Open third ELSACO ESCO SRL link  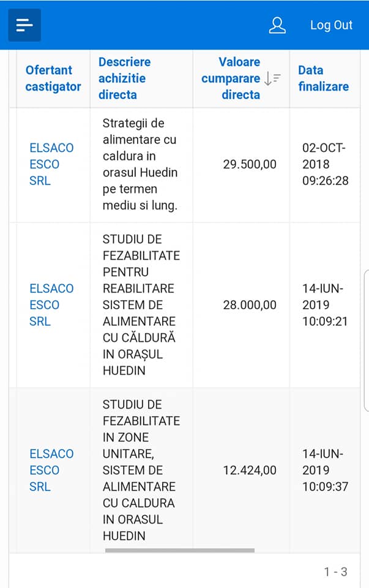point(51,470)
